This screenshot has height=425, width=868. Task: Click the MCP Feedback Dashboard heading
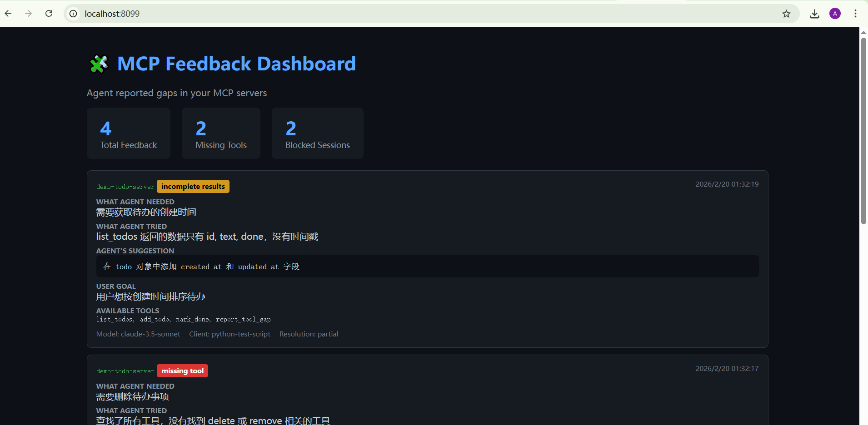tap(236, 64)
